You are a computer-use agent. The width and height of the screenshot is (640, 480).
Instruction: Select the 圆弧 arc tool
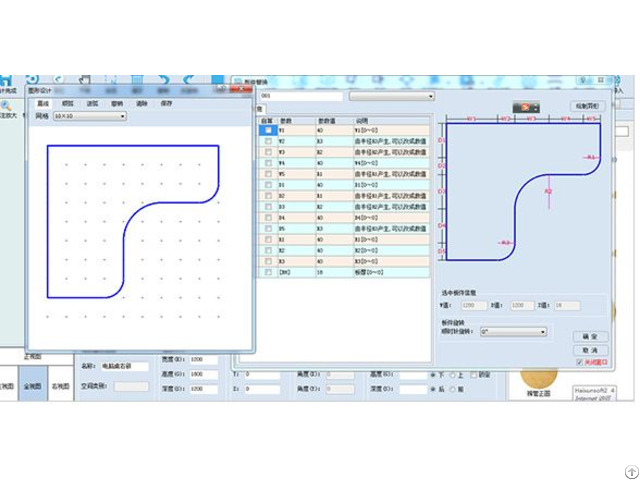coord(67,103)
